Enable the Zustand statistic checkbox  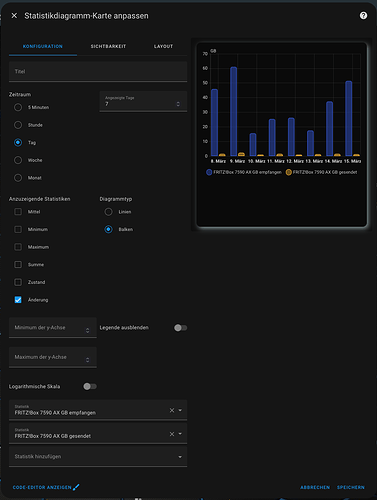click(18, 282)
